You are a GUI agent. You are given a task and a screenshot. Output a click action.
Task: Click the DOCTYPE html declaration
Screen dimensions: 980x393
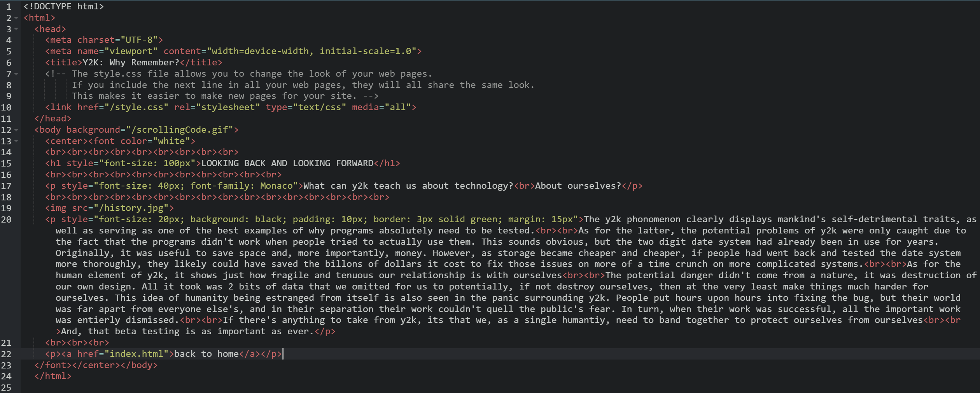pos(63,7)
